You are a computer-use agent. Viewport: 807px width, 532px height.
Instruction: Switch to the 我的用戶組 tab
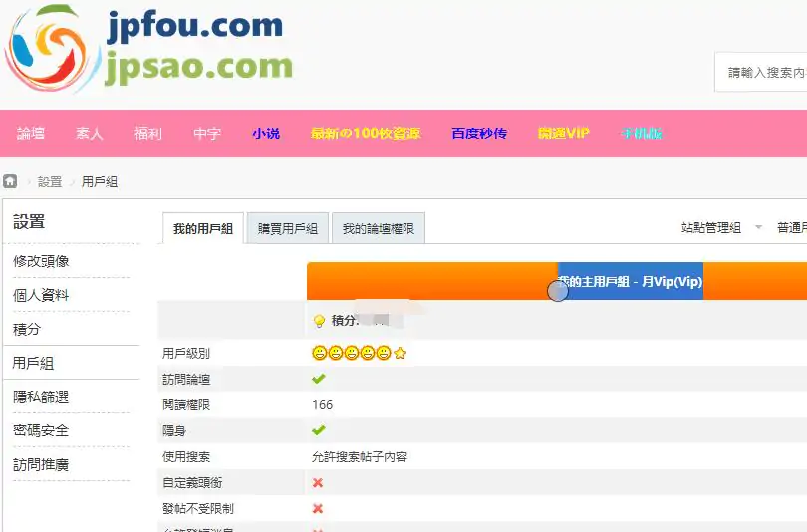click(203, 228)
